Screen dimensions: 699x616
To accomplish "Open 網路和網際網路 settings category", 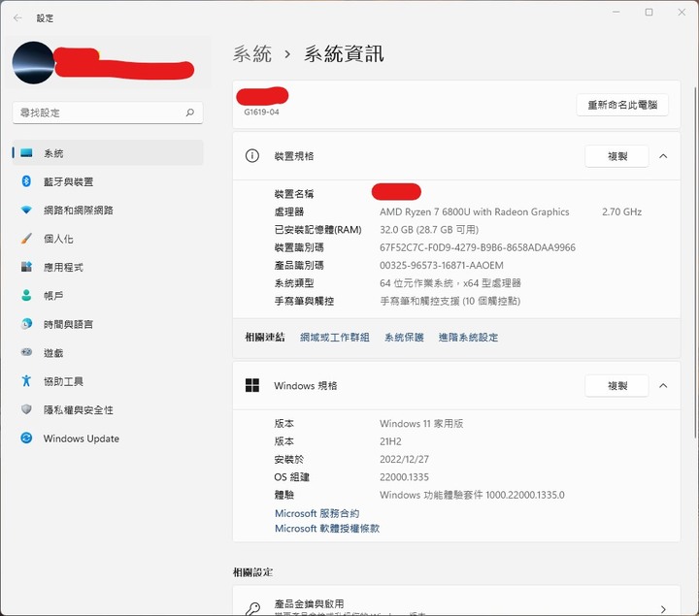I will click(78, 211).
